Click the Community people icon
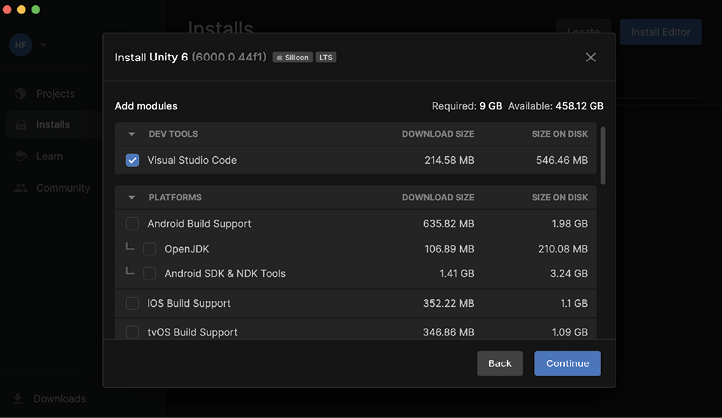This screenshot has height=418, width=722. [x=20, y=188]
